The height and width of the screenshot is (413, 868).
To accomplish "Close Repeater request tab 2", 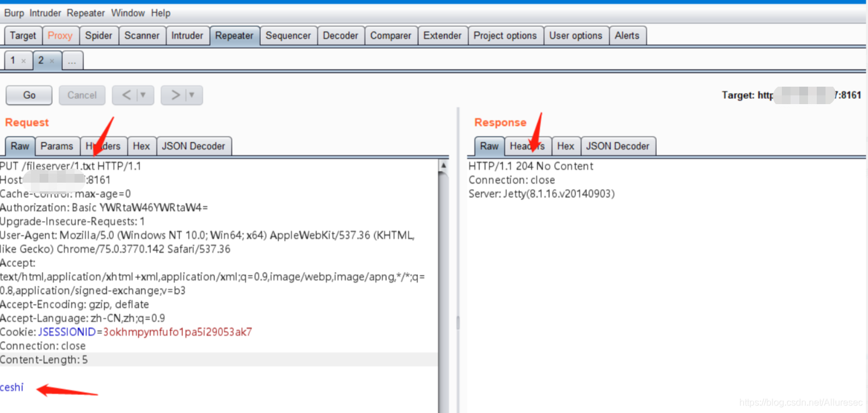I will click(52, 61).
